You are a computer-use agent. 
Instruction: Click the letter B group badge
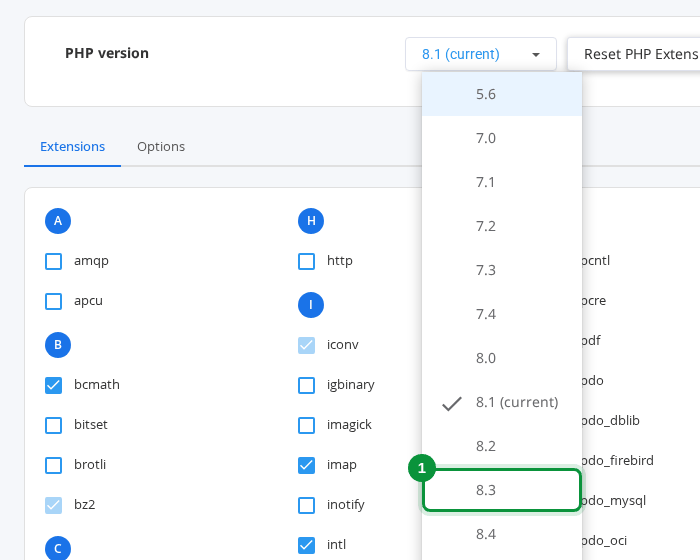(x=58, y=345)
